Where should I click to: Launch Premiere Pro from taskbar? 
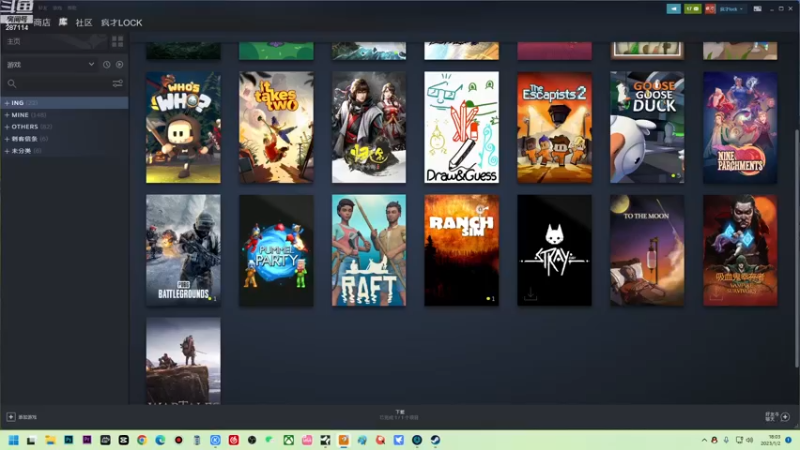coord(87,440)
